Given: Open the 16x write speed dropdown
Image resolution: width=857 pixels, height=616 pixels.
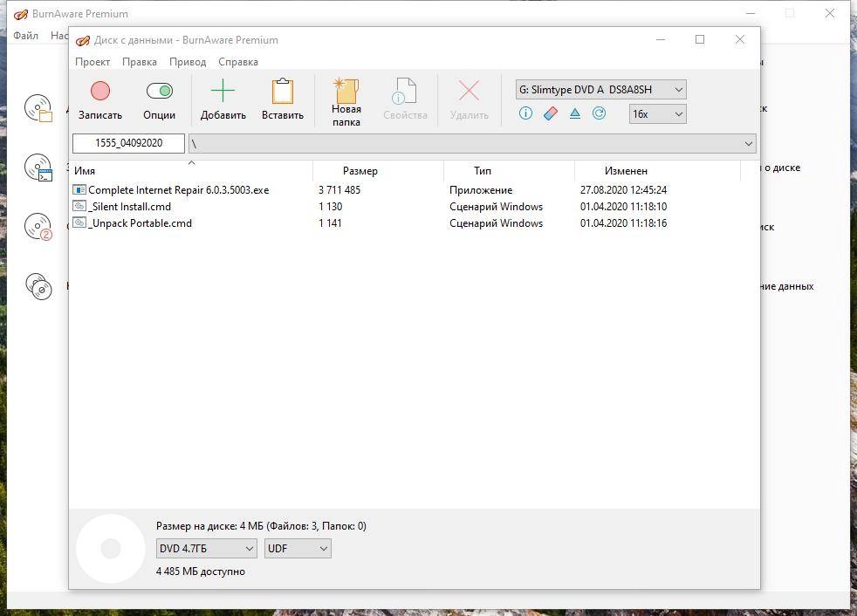Looking at the screenshot, I should [x=657, y=113].
